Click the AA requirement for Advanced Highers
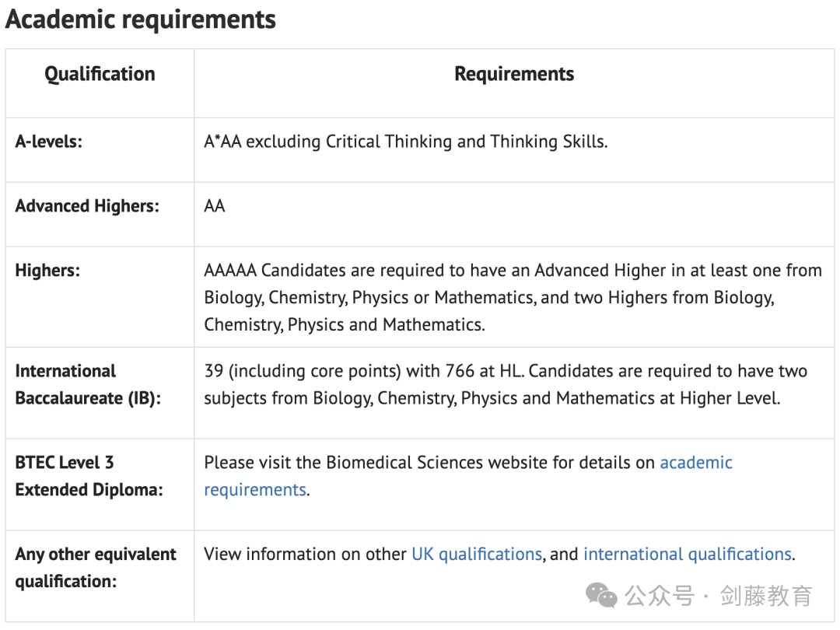The image size is (840, 630). click(x=215, y=205)
